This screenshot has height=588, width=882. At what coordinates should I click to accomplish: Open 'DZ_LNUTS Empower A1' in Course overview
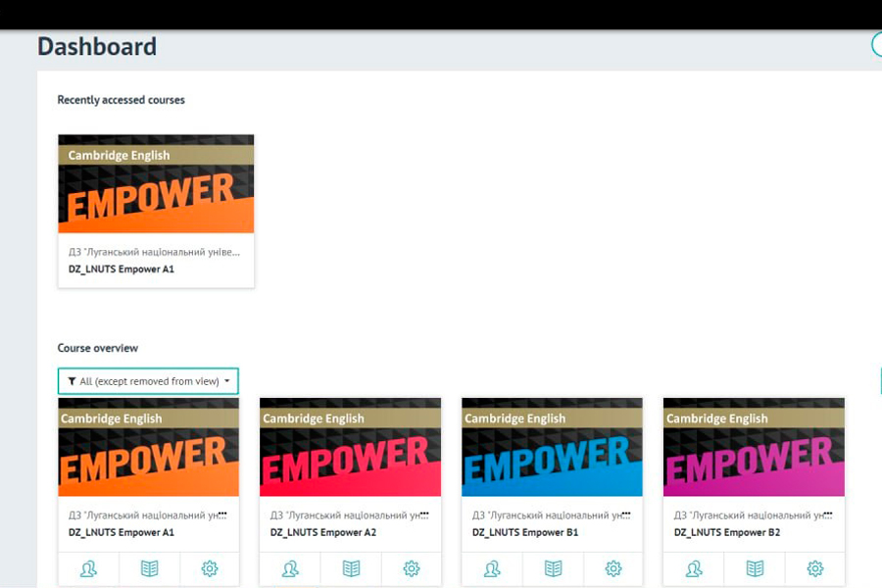(x=121, y=532)
